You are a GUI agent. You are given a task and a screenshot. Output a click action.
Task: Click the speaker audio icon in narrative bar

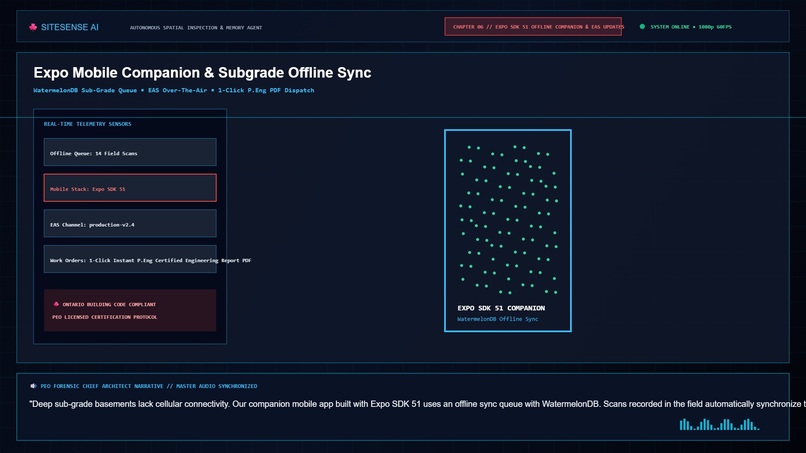pos(33,386)
